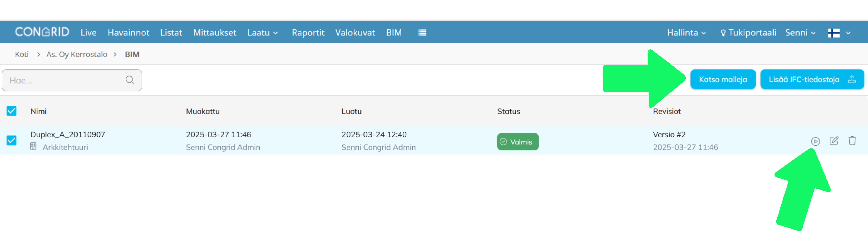Viewport: 868px width, 252px height.
Task: Click the Duplex_A_20110907 model name
Action: (x=68, y=134)
